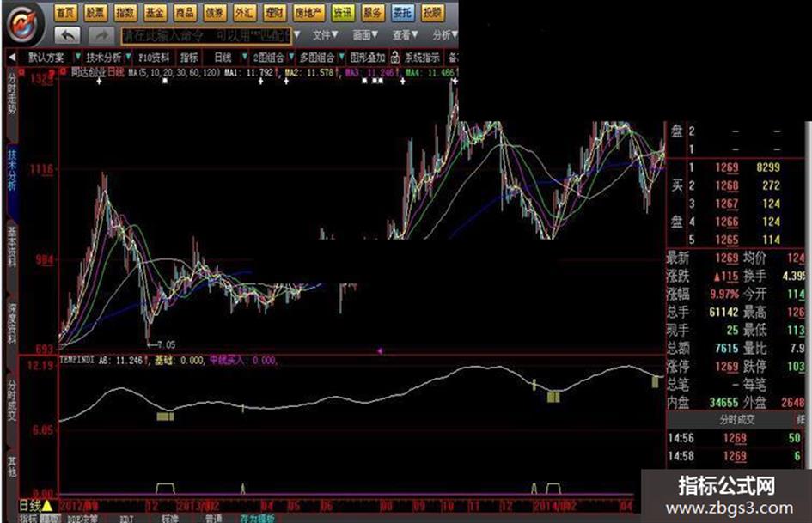Focus the command input box
Viewport: 812px width, 523px height.
pyautogui.click(x=206, y=36)
